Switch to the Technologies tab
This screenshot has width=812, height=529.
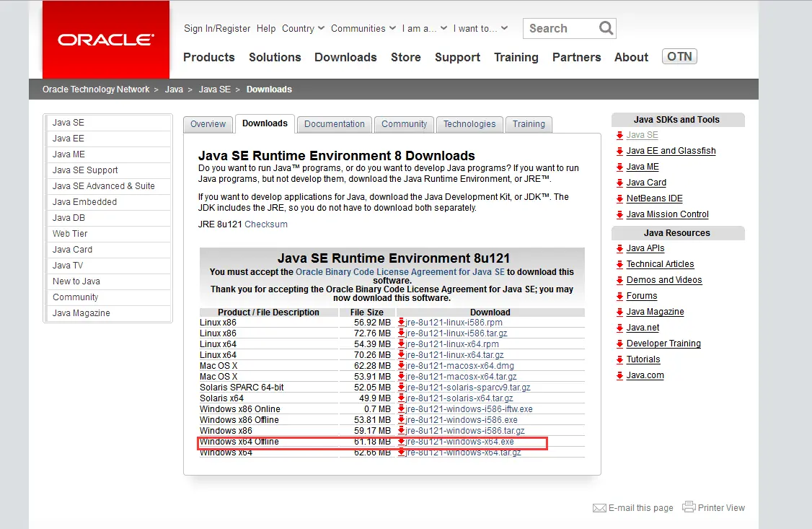tap(469, 124)
